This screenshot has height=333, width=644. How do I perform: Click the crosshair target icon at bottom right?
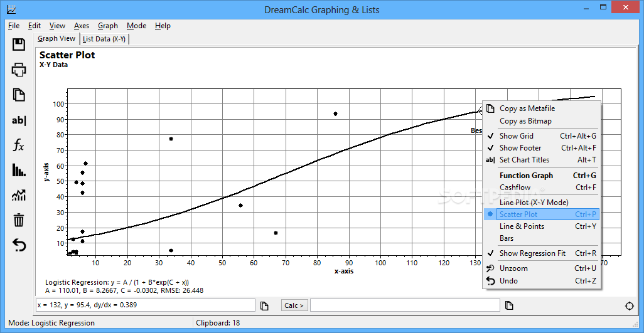629,306
